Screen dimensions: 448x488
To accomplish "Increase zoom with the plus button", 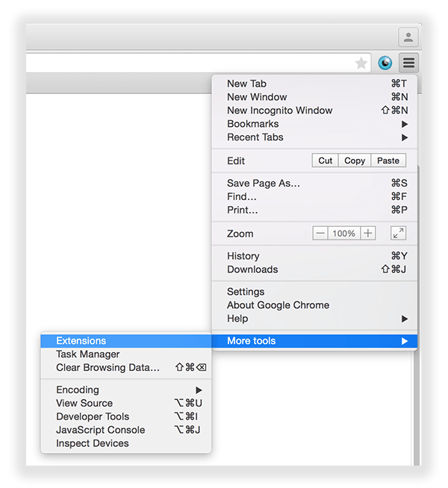I will pos(368,233).
